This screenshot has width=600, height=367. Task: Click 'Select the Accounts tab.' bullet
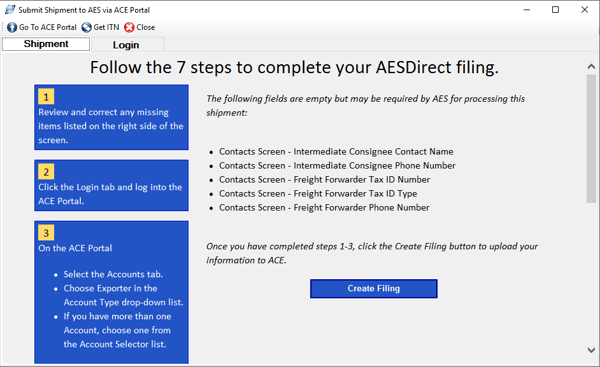coord(113,274)
